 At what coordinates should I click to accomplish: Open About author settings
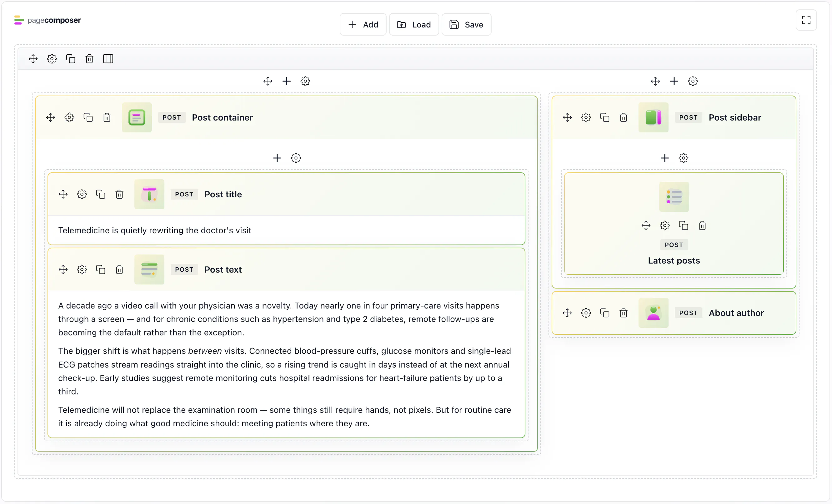coord(586,313)
